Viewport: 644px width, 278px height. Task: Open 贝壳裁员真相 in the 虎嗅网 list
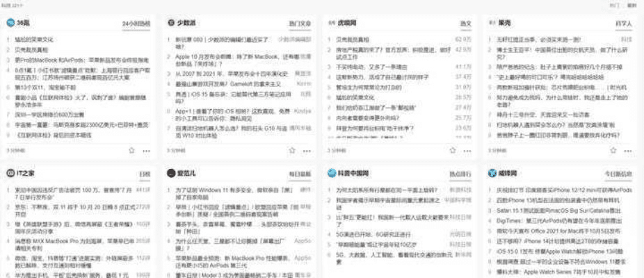[353, 40]
